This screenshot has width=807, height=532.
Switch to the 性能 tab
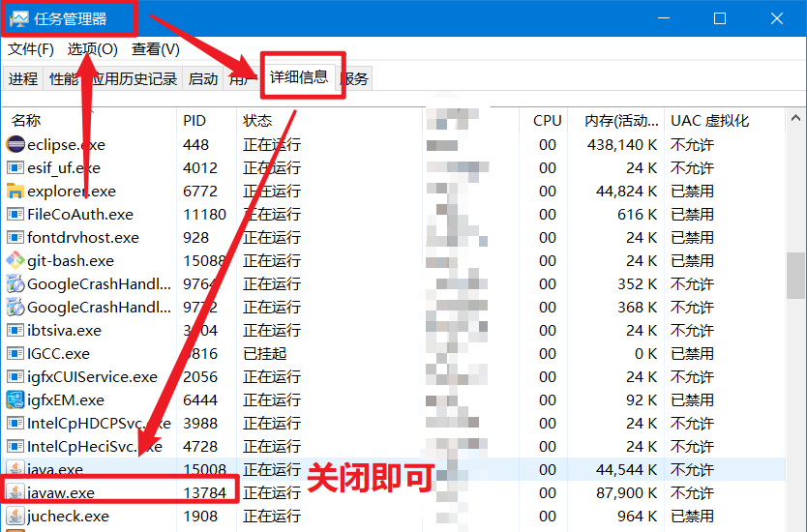coord(64,78)
